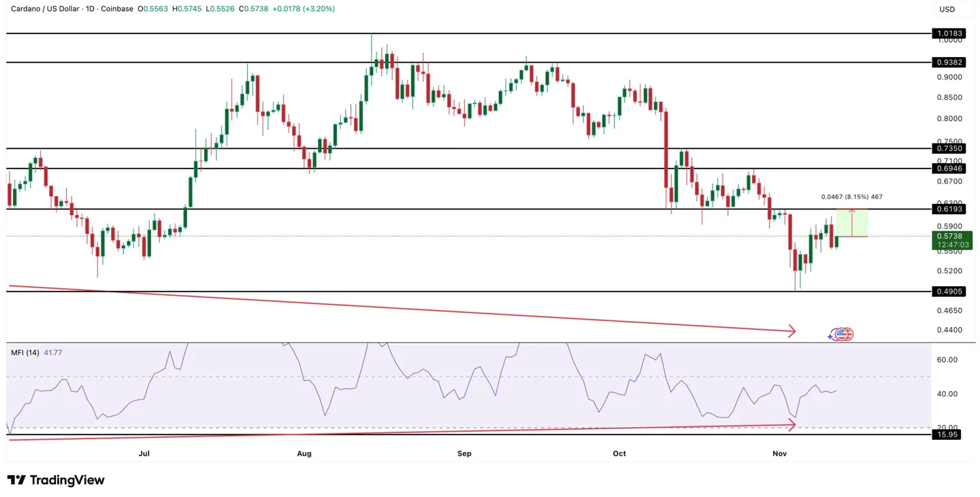
Task: Click the Sep label on the time axis
Action: click(x=464, y=453)
